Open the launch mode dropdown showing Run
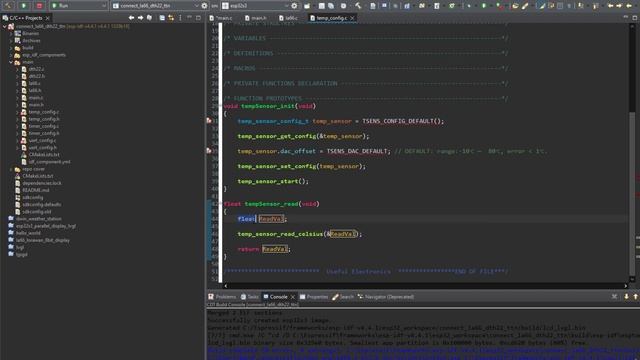 (x=78, y=6)
